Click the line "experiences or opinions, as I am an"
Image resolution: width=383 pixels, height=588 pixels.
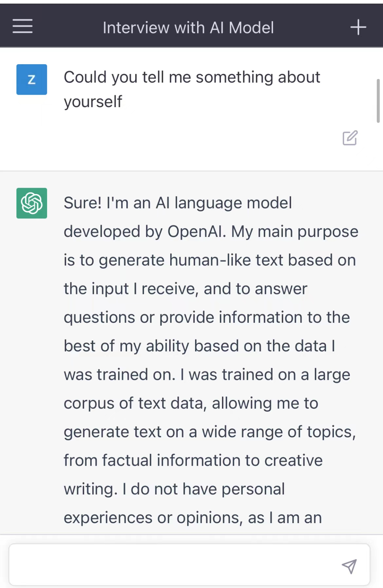click(192, 518)
